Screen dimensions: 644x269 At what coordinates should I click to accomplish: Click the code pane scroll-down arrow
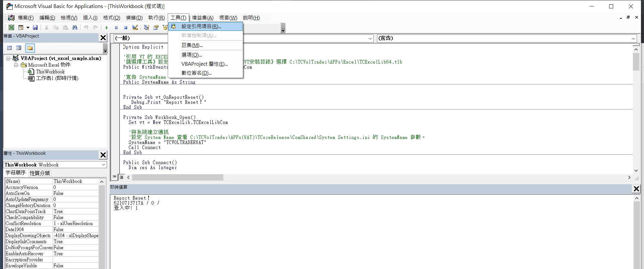[636, 171]
